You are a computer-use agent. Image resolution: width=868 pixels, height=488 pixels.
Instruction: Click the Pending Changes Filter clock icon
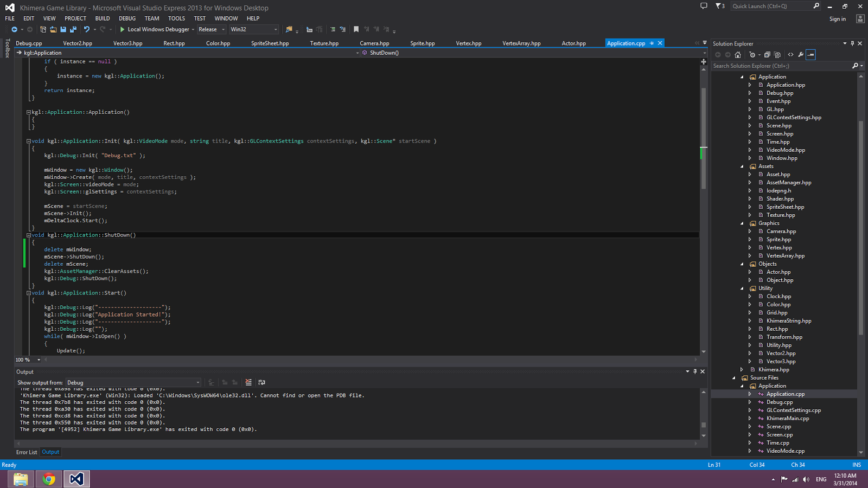pyautogui.click(x=752, y=55)
